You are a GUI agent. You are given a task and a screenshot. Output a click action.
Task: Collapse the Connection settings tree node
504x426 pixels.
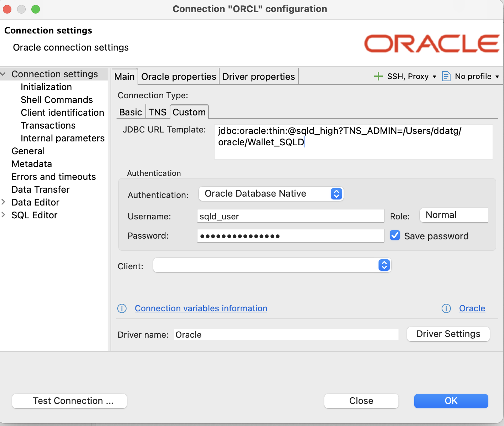point(3,74)
